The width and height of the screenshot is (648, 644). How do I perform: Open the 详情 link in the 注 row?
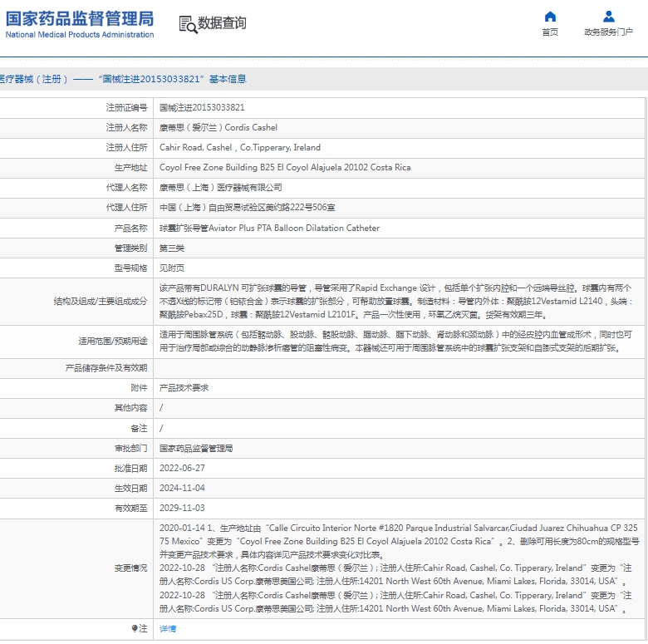pos(168,629)
